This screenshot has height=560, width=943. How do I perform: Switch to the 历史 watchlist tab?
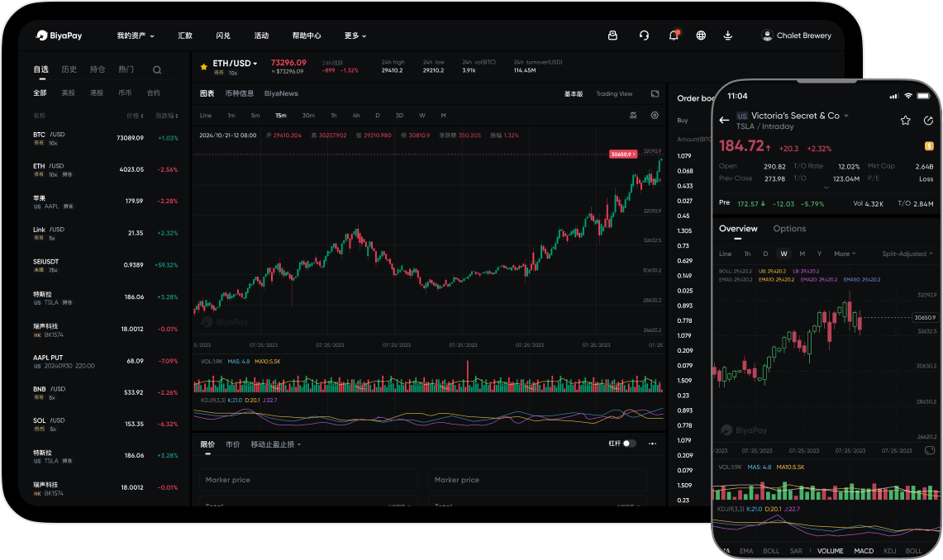[x=69, y=69]
